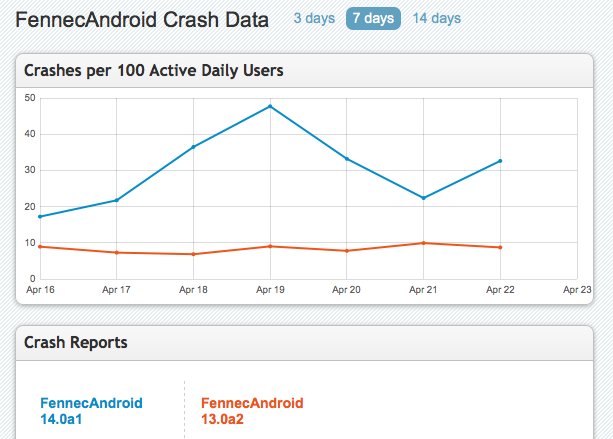
Task: Click the orange data point at Apr 19
Action: (270, 246)
